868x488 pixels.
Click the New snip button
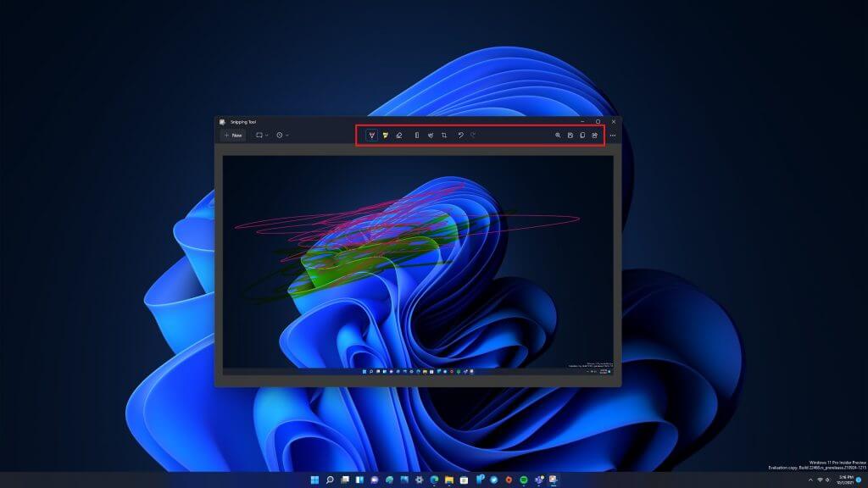pos(235,135)
